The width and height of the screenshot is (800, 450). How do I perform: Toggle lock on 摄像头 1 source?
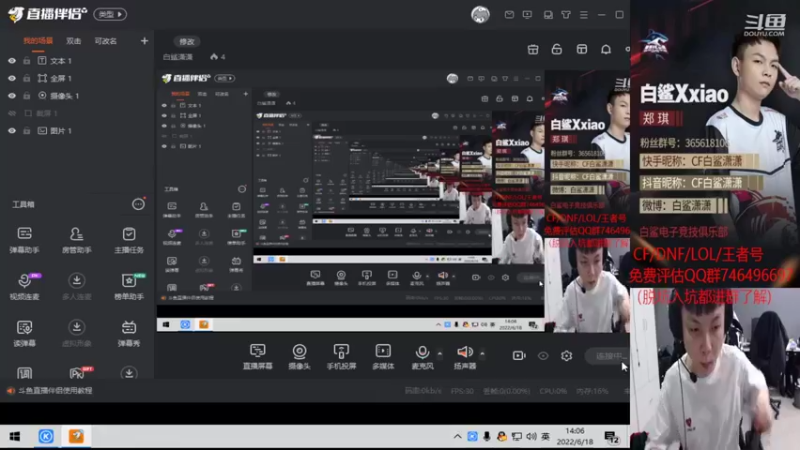point(27,95)
